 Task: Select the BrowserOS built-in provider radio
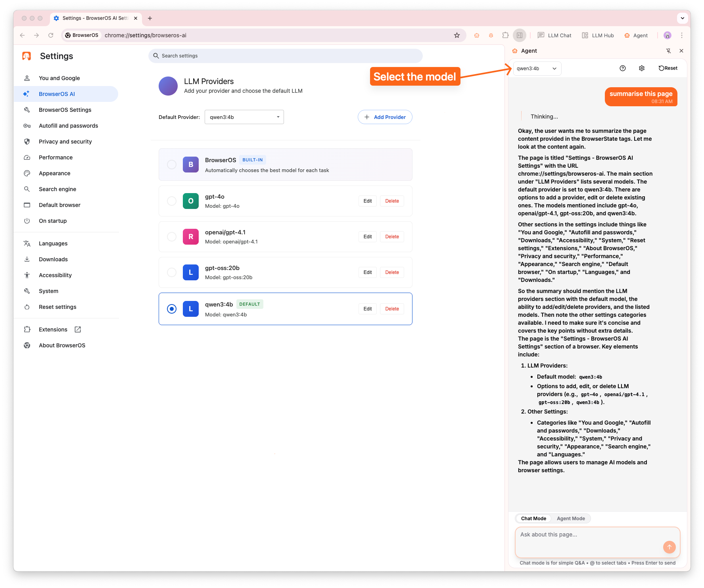(172, 165)
